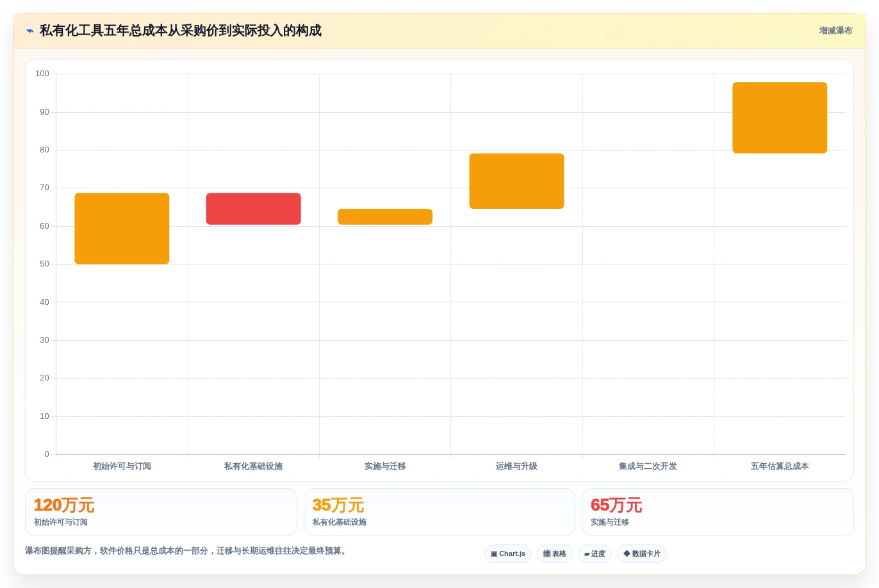Click the x-axis label 五年估算总成本

[780, 466]
